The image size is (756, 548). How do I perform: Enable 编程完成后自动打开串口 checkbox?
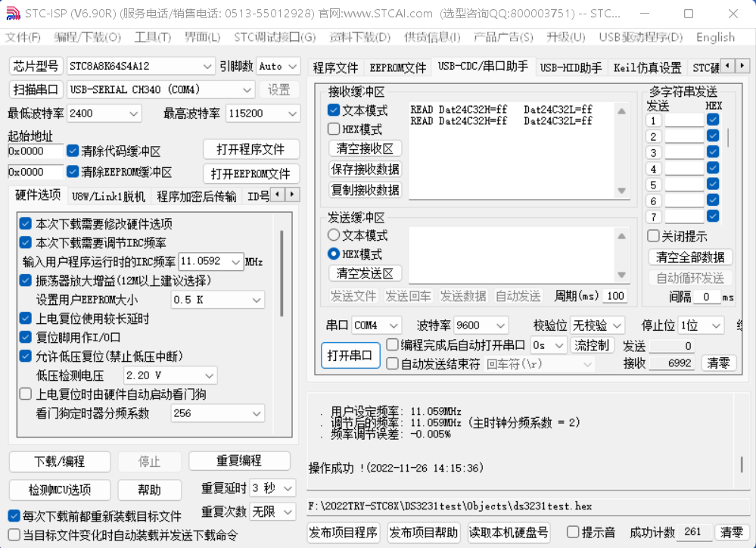[393, 345]
